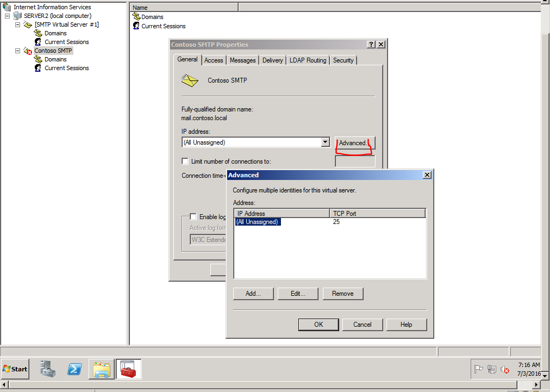Click the Active log format combo box
The image size is (550, 392).
(x=208, y=239)
